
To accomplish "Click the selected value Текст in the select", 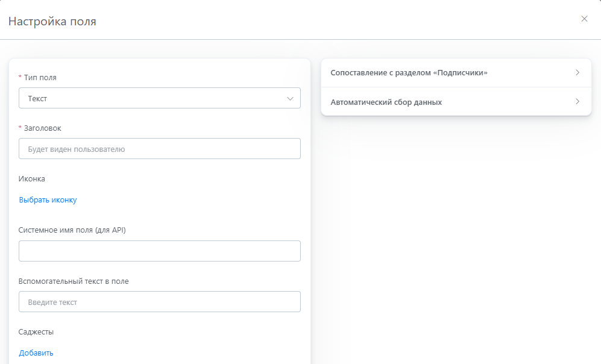I will pos(37,98).
